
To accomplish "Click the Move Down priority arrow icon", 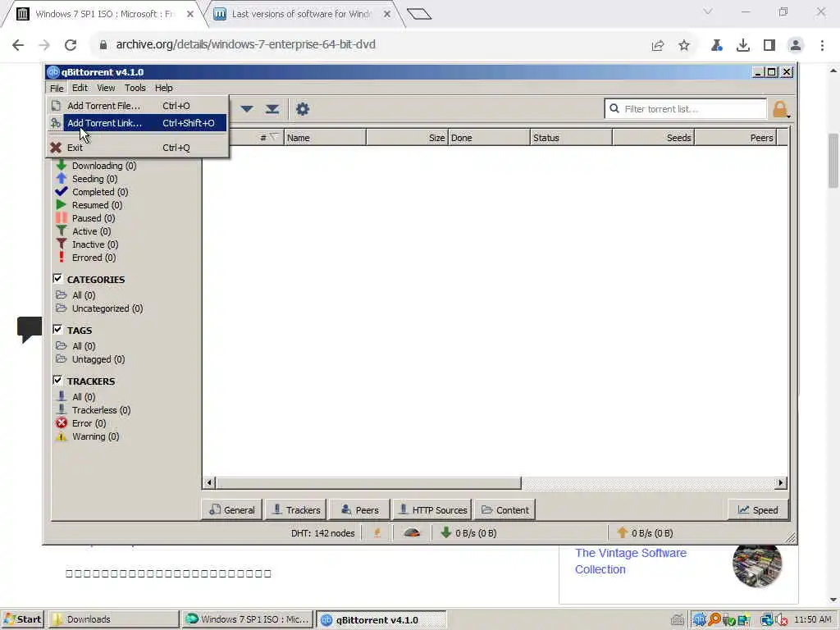I will point(247,109).
